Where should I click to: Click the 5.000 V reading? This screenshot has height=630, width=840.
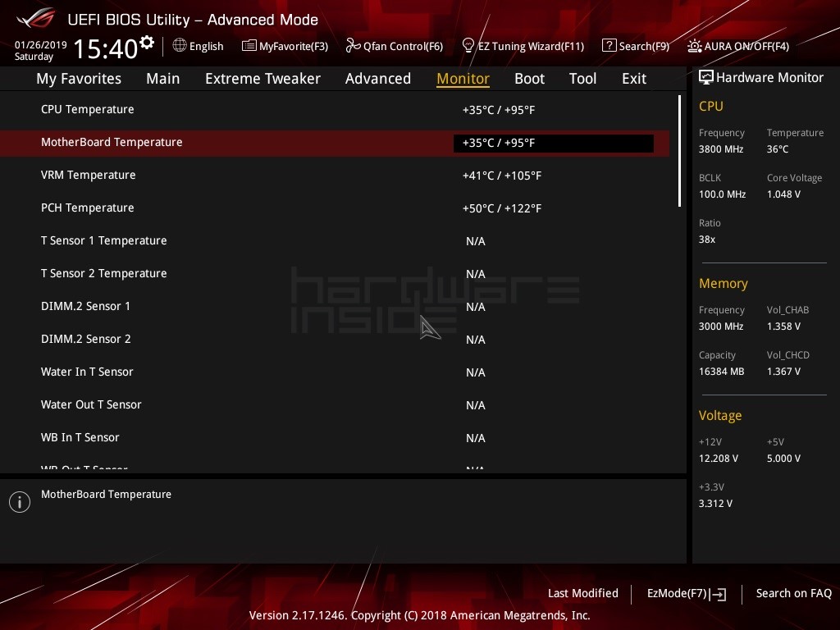(x=783, y=459)
